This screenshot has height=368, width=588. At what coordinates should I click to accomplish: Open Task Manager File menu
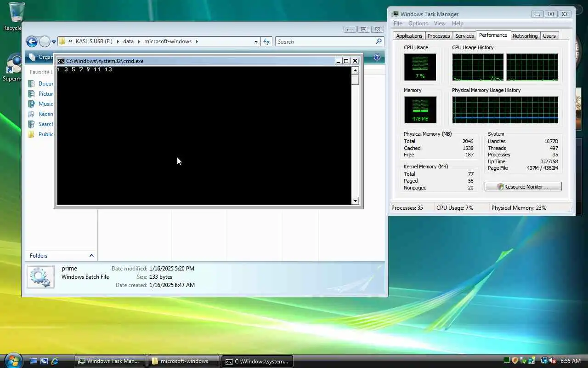398,23
